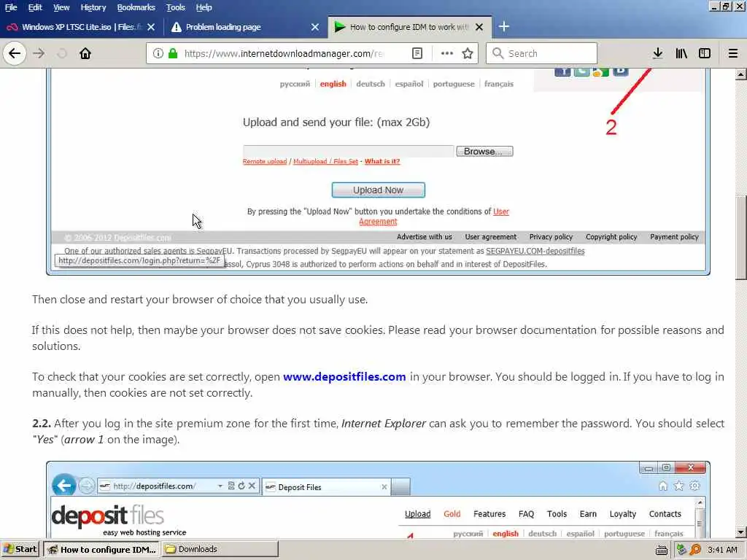Open the downloads arrow panel
Image resolution: width=747 pixels, height=560 pixels.
[657, 53]
